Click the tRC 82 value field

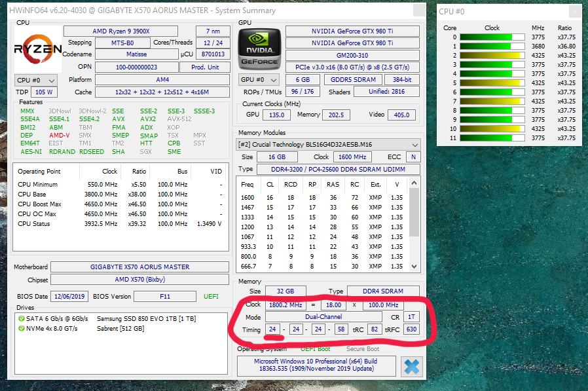[x=375, y=329]
